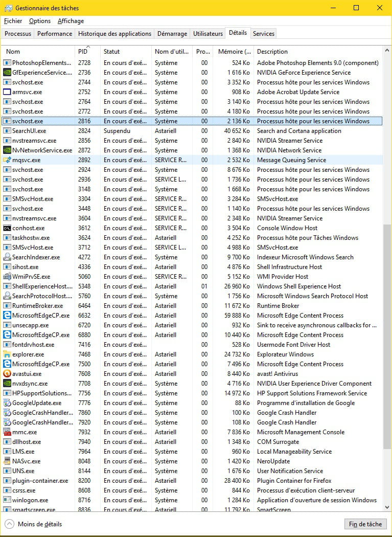Click the GoogleUpdate.exe icon
The image size is (392, 537).
pyautogui.click(x=7, y=403)
